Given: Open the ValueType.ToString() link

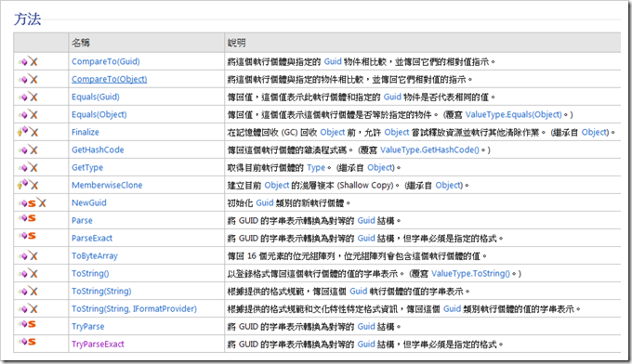Looking at the screenshot, I should [x=470, y=274].
